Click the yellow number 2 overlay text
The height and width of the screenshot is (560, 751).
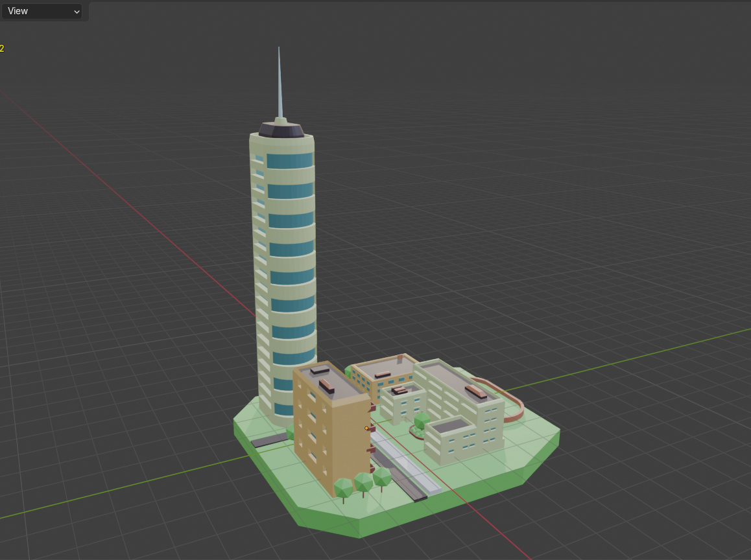tap(2, 49)
